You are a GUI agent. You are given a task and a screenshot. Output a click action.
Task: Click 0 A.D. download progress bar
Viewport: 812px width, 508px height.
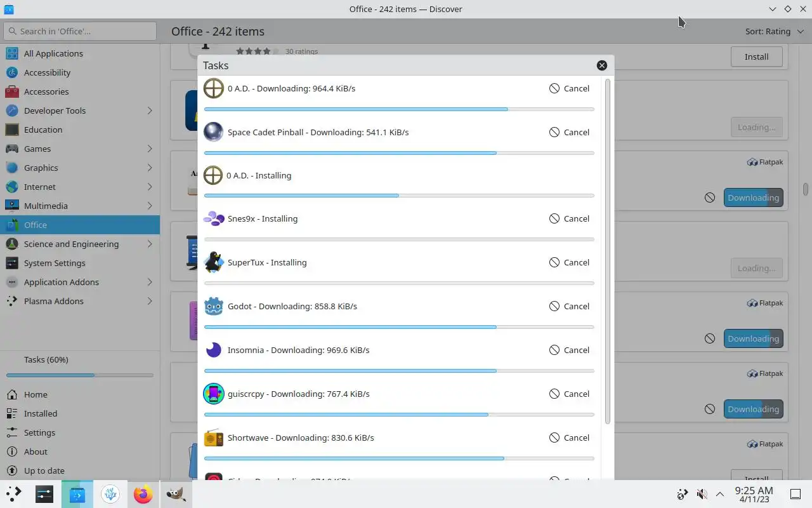coord(399,109)
